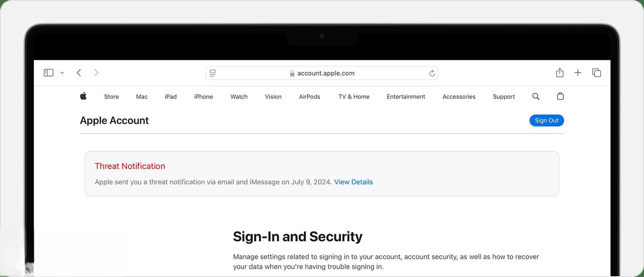The width and height of the screenshot is (644, 277).
Task: Open the iPad menu item
Action: [x=170, y=97]
